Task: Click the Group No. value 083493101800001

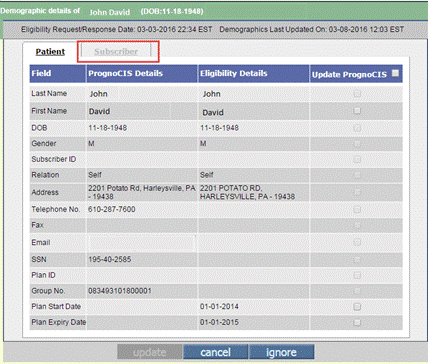Action: point(120,291)
